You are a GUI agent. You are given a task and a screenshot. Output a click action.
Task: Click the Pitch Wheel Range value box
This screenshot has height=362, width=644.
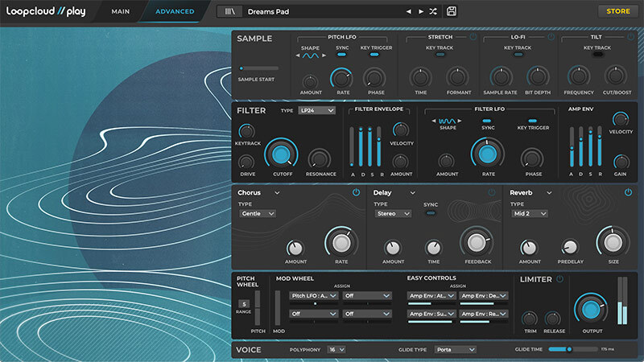(243, 304)
